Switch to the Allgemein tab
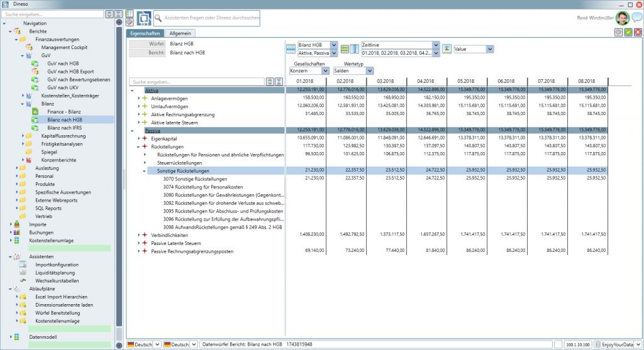The height and width of the screenshot is (350, 644). [181, 33]
